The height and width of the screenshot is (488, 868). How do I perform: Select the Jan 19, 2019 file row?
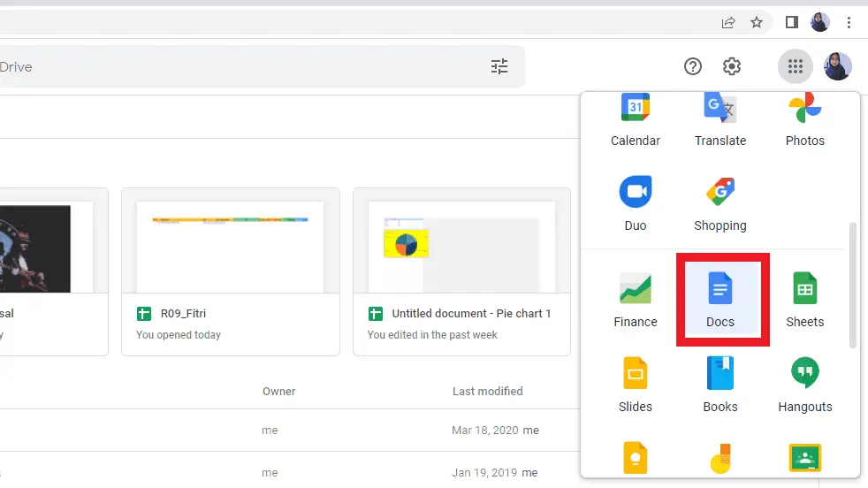[x=290, y=472]
